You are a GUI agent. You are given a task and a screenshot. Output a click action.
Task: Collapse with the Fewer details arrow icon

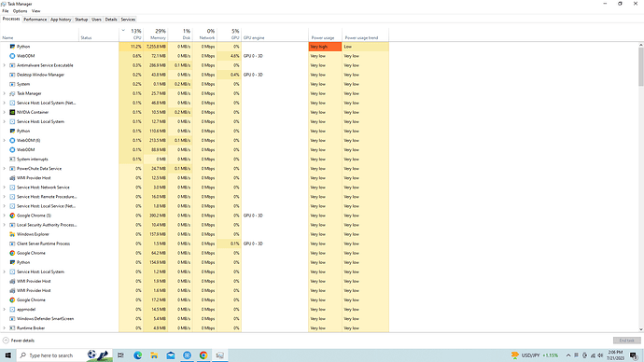[x=6, y=341]
